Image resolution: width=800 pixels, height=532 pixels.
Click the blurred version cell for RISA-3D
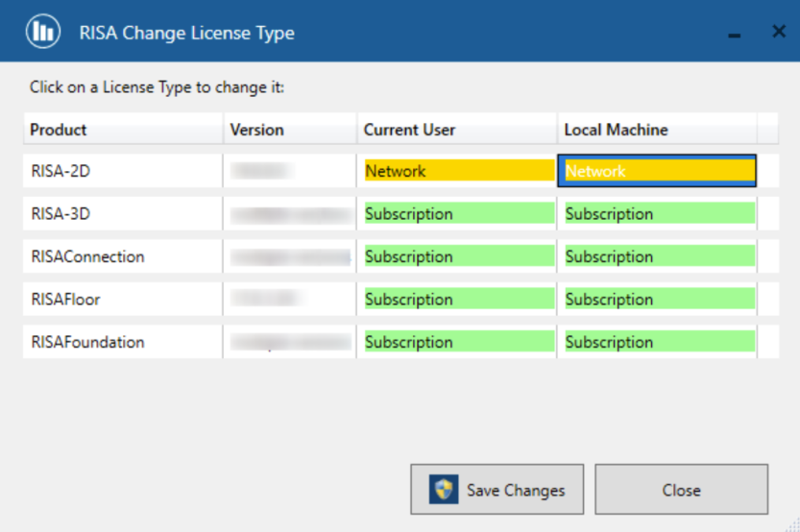pos(290,213)
